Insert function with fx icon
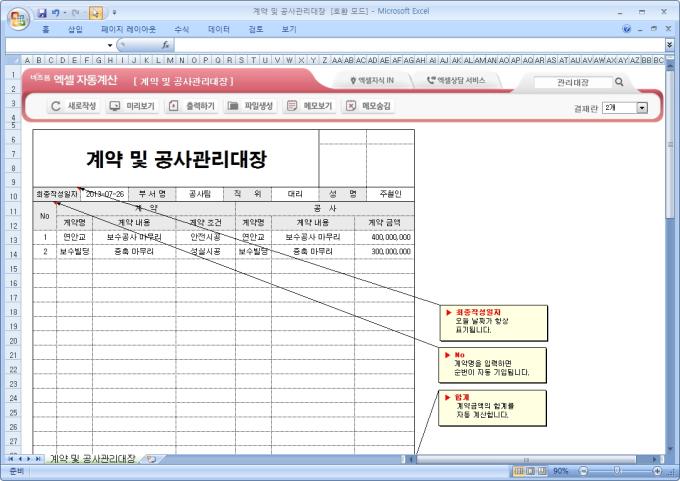 tap(165, 45)
